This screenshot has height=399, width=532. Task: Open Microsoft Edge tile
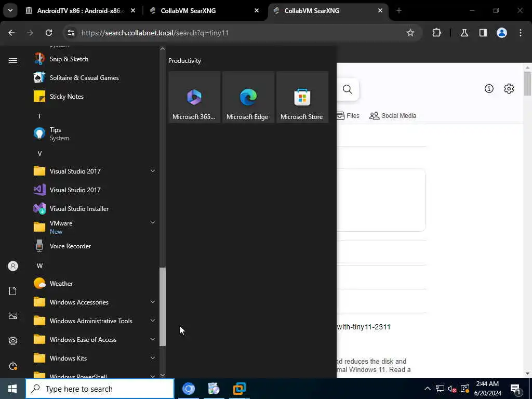(248, 97)
